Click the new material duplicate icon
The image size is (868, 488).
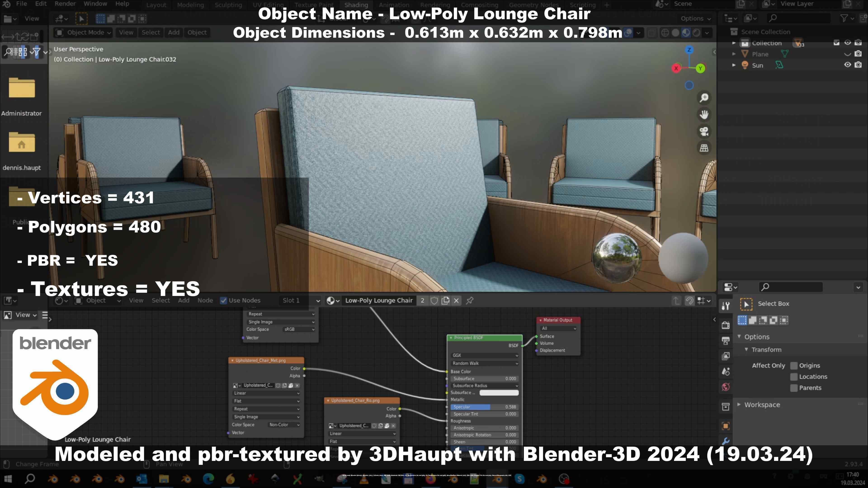click(445, 300)
